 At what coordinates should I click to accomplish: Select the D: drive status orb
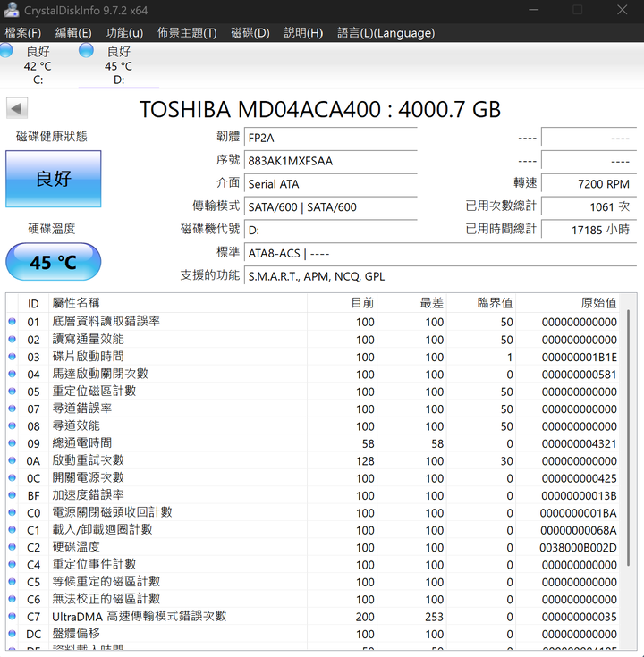pyautogui.click(x=86, y=50)
